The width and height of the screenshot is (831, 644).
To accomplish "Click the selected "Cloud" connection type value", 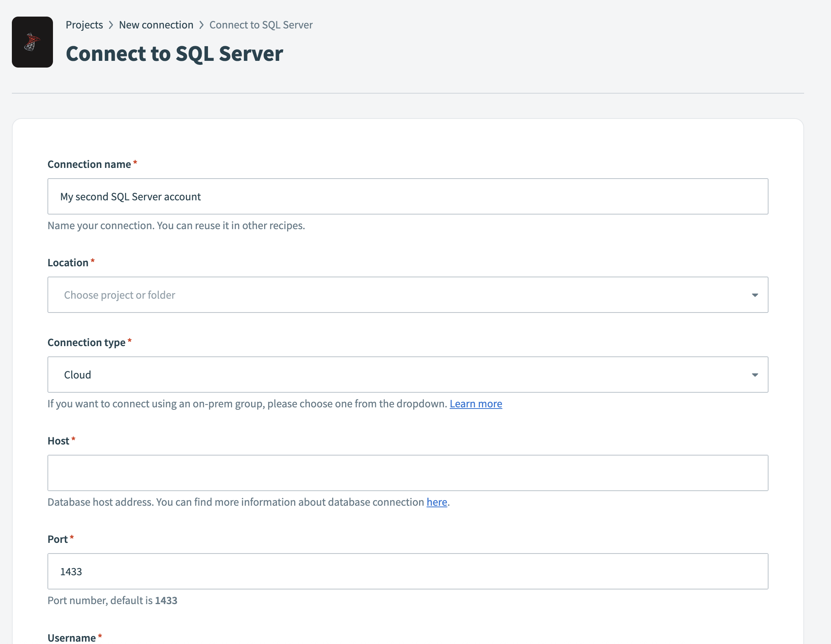I will [77, 375].
